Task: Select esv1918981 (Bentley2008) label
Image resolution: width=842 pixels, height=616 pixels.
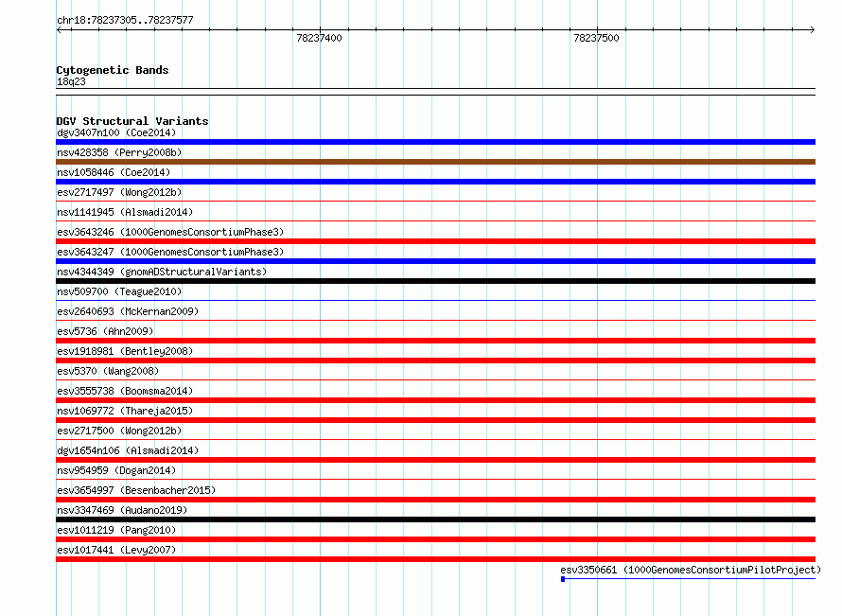Action: click(125, 351)
